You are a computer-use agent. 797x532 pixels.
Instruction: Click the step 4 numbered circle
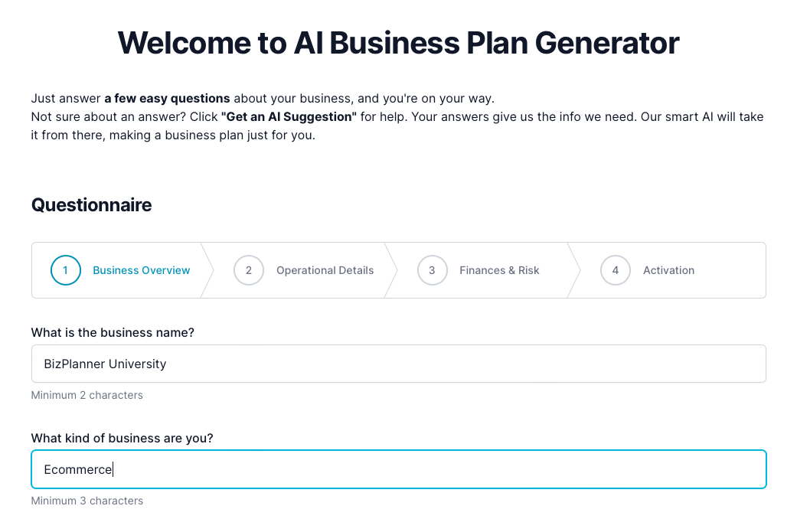click(616, 270)
